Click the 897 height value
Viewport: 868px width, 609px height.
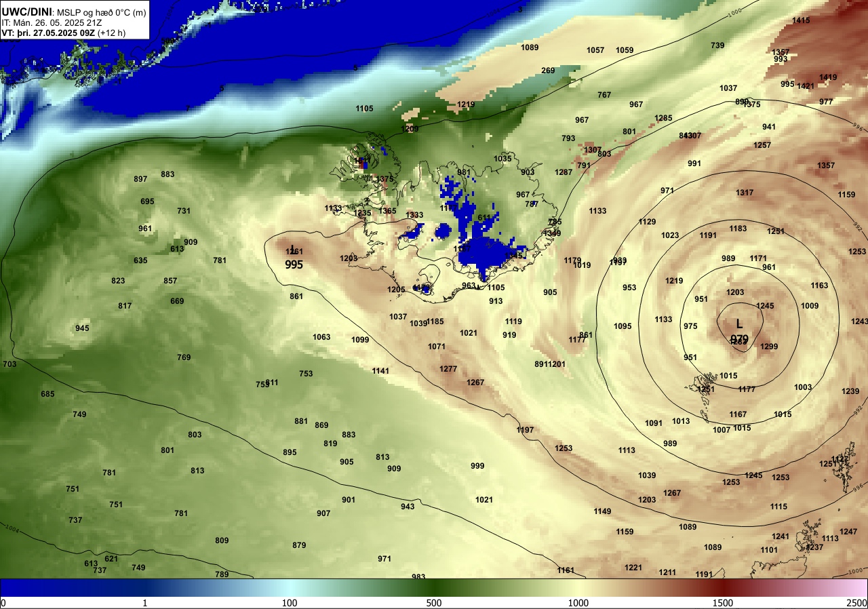coord(140,179)
